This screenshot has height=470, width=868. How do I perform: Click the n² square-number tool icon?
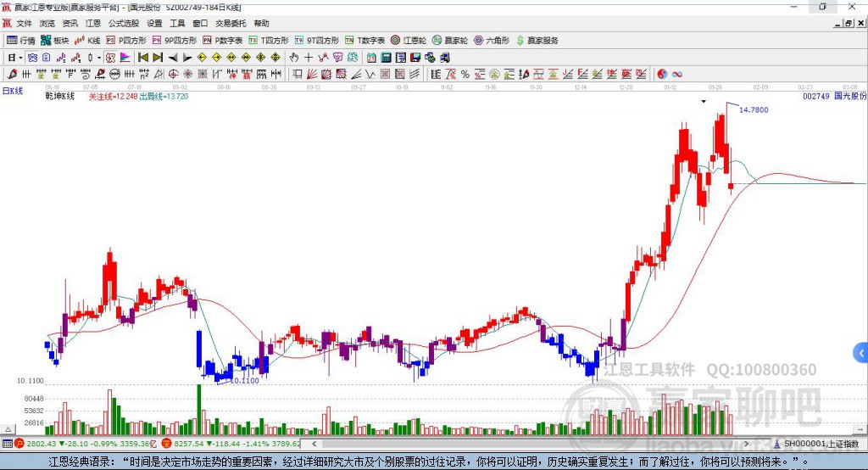(144, 75)
